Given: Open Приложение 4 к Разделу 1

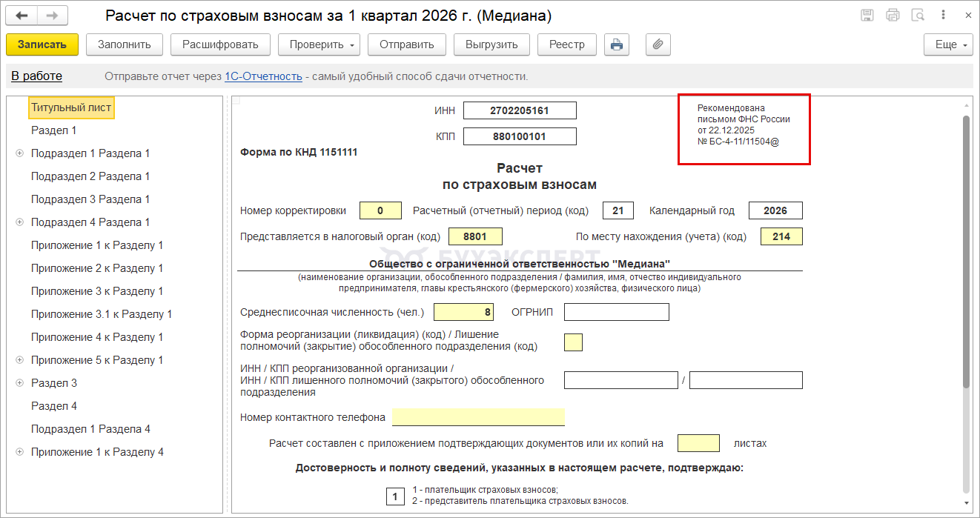Looking at the screenshot, I should (97, 337).
